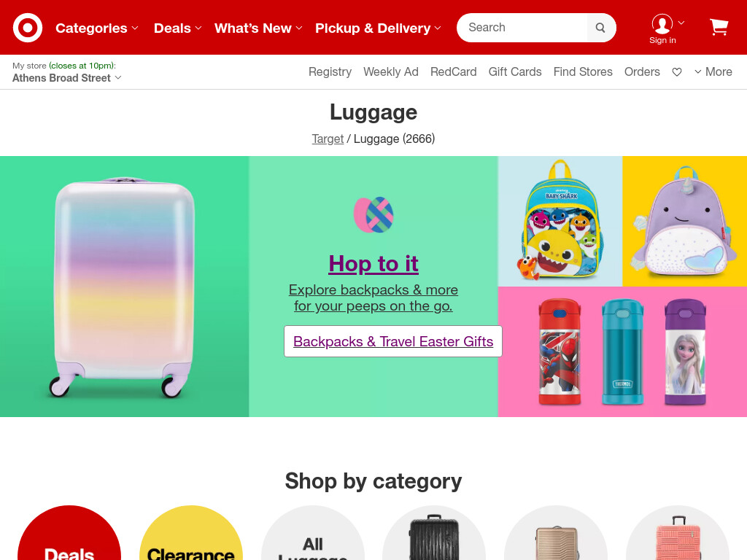747x560 pixels.
Task: Click into the Search input field
Action: (x=522, y=28)
